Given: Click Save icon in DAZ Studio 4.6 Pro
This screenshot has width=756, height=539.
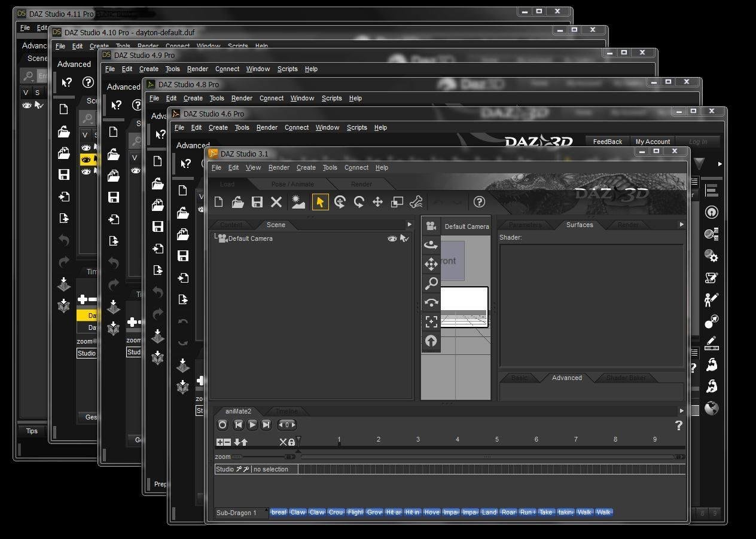Looking at the screenshot, I should 183,256.
